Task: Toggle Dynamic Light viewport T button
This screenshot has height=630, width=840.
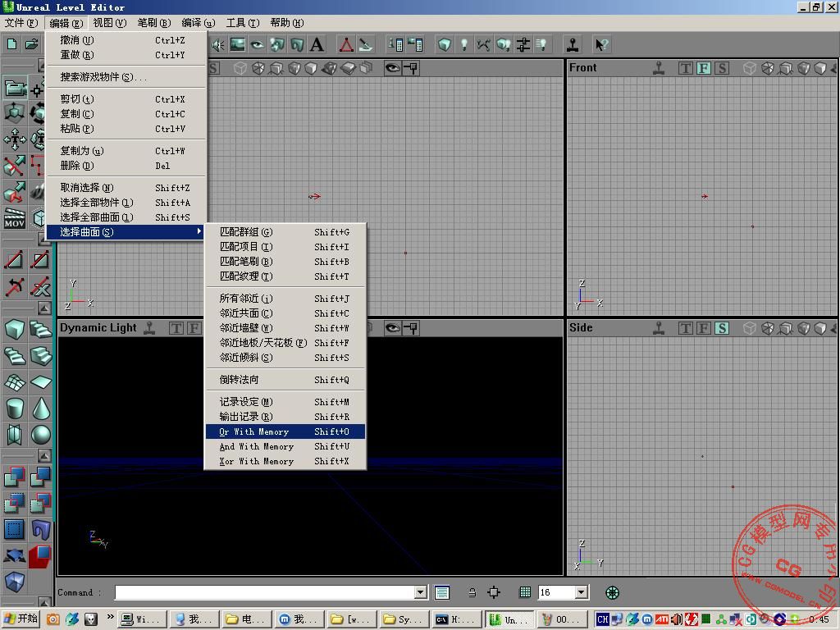Action: coord(176,328)
